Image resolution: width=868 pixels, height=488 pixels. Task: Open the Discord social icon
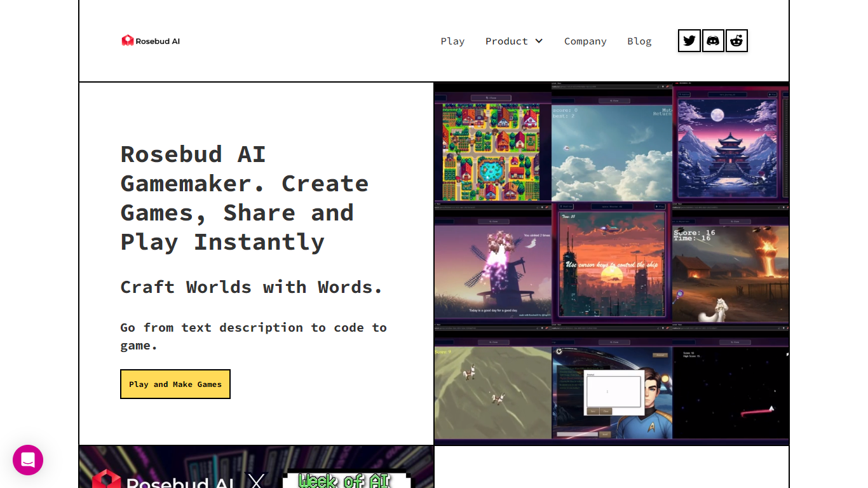coord(713,41)
